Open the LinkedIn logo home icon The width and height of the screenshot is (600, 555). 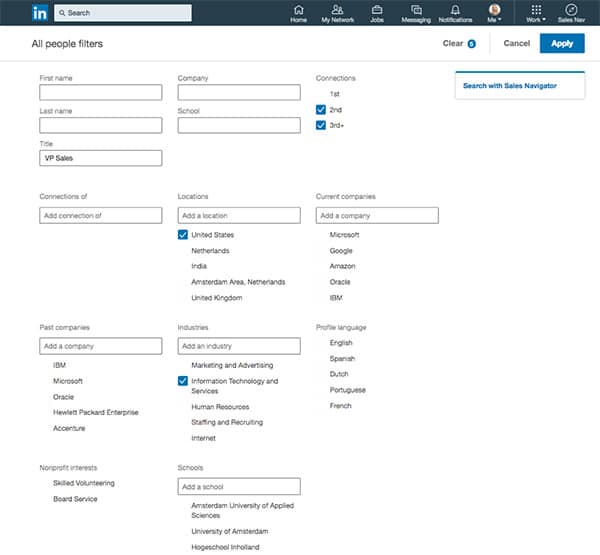[x=40, y=13]
